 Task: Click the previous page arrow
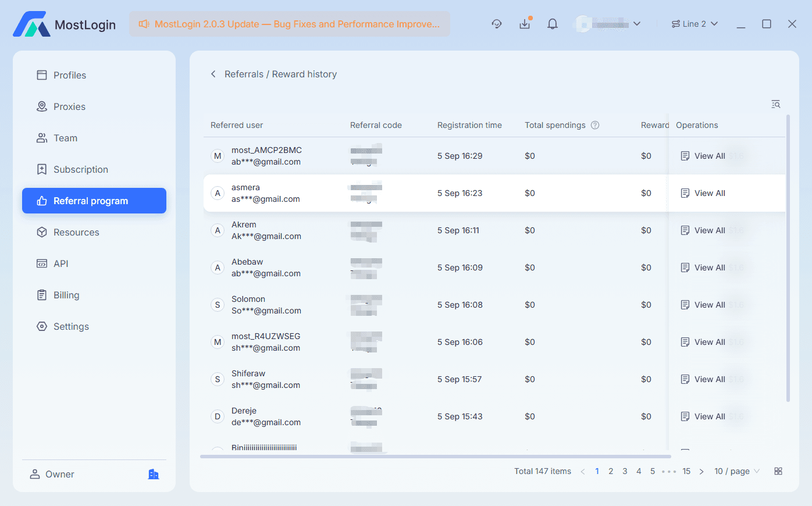[x=583, y=471]
